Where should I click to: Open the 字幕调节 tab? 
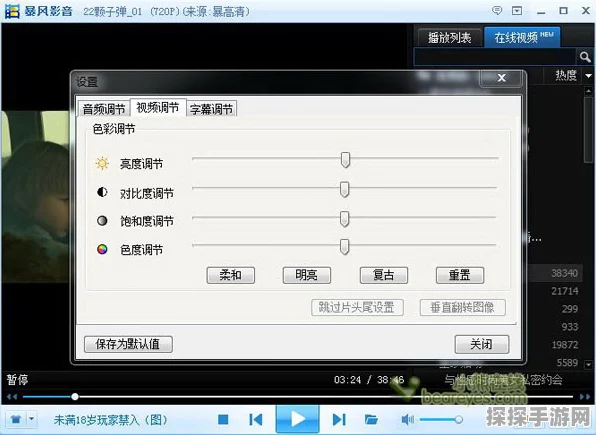coord(211,109)
